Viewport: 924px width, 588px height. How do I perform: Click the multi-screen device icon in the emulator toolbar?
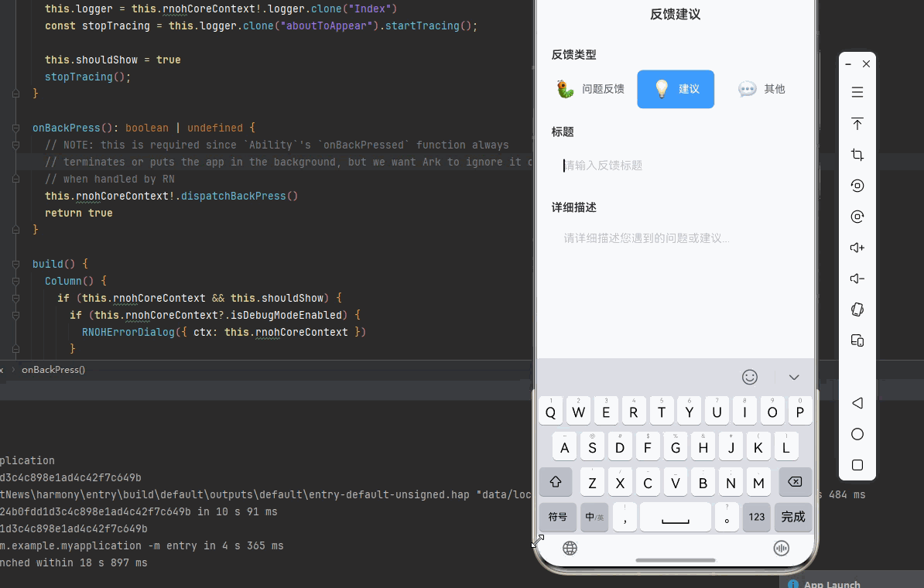[x=857, y=340]
